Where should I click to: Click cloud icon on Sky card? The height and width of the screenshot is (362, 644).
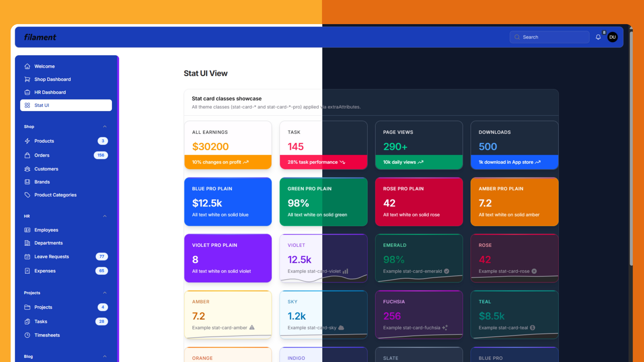[x=341, y=327]
